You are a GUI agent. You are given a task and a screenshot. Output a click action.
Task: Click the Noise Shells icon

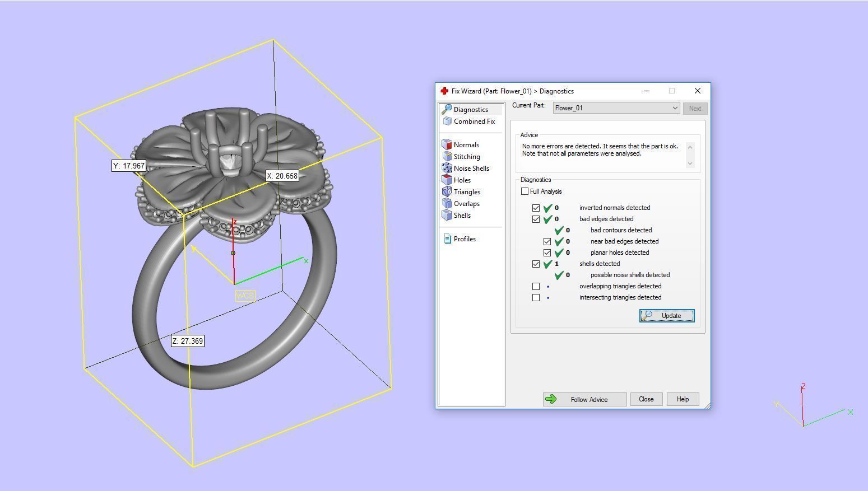pos(447,169)
